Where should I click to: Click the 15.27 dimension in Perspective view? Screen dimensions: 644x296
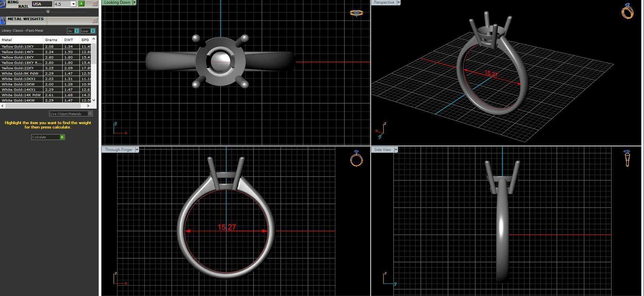(491, 74)
